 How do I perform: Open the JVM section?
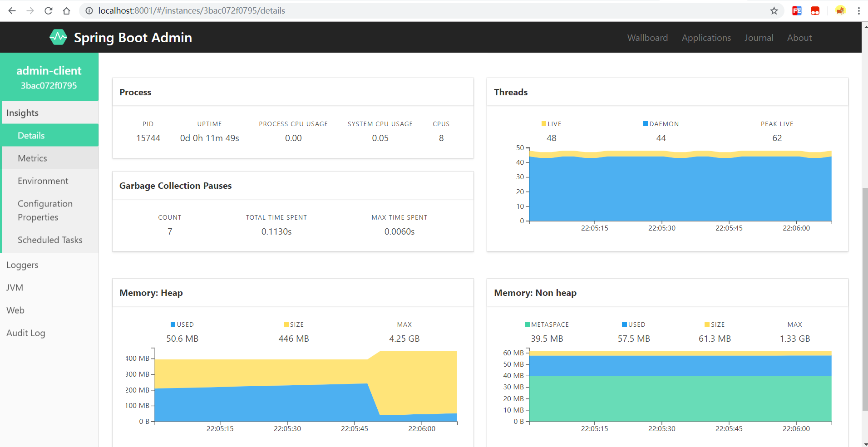(49, 287)
